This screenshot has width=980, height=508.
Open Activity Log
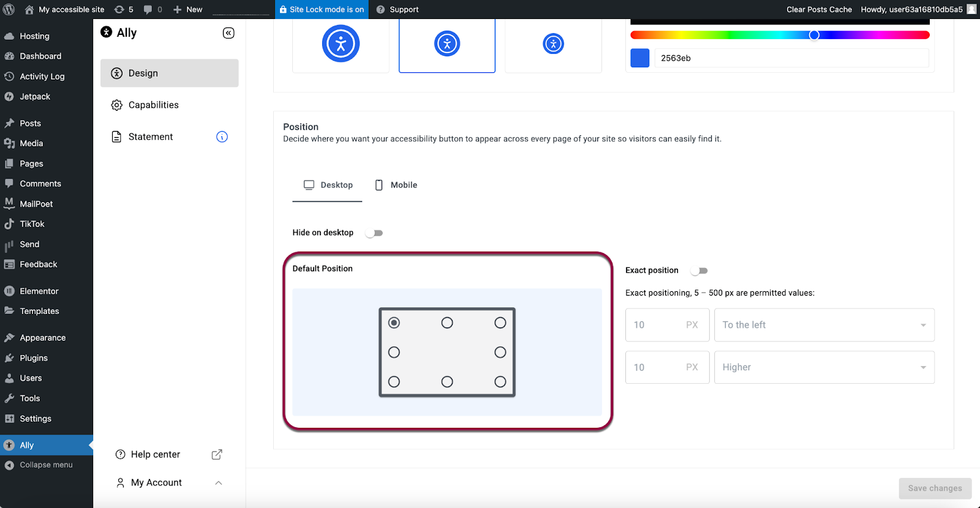pyautogui.click(x=47, y=77)
